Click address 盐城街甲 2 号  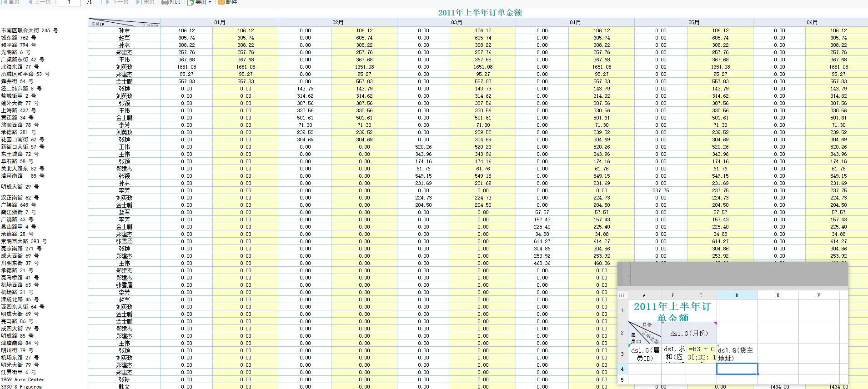tap(19, 96)
